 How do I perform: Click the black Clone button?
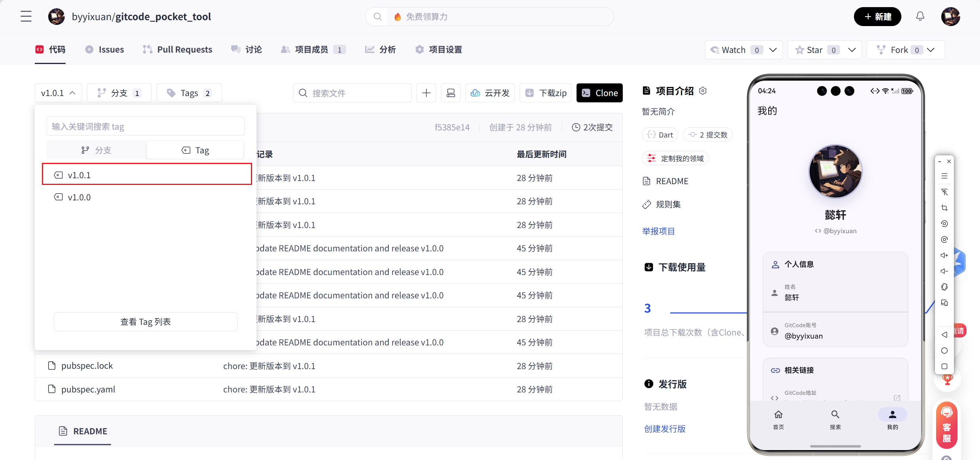[x=599, y=93]
